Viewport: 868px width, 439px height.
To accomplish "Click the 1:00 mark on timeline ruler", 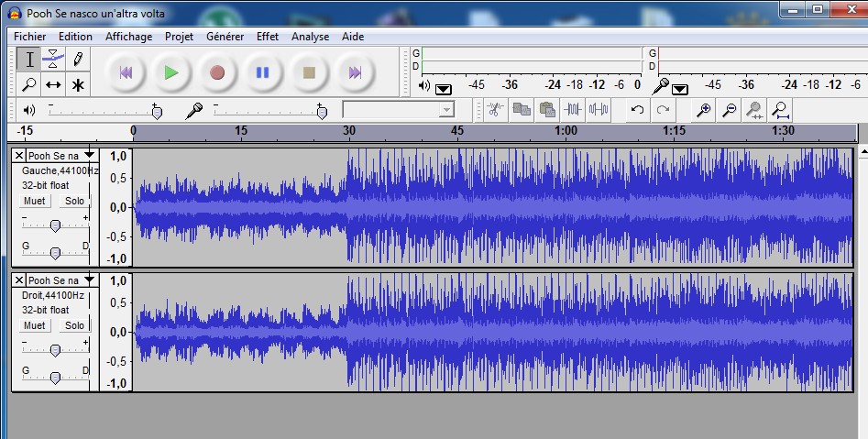I will click(x=566, y=131).
